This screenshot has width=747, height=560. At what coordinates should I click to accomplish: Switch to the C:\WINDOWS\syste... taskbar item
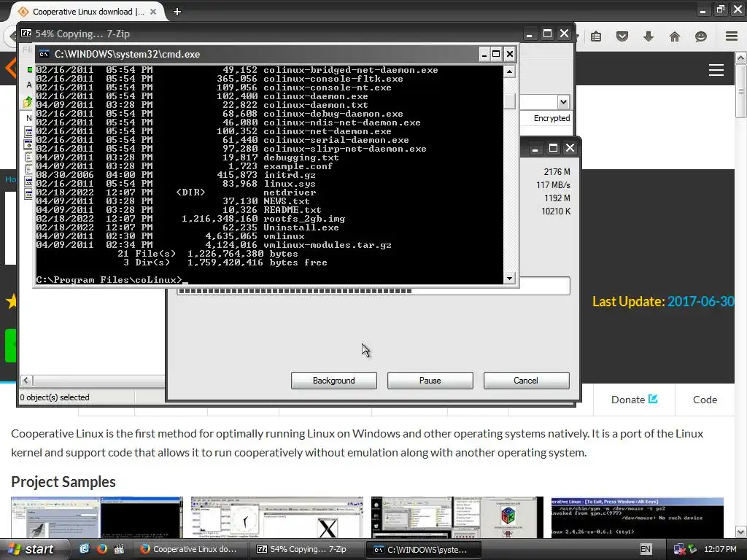pos(424,549)
